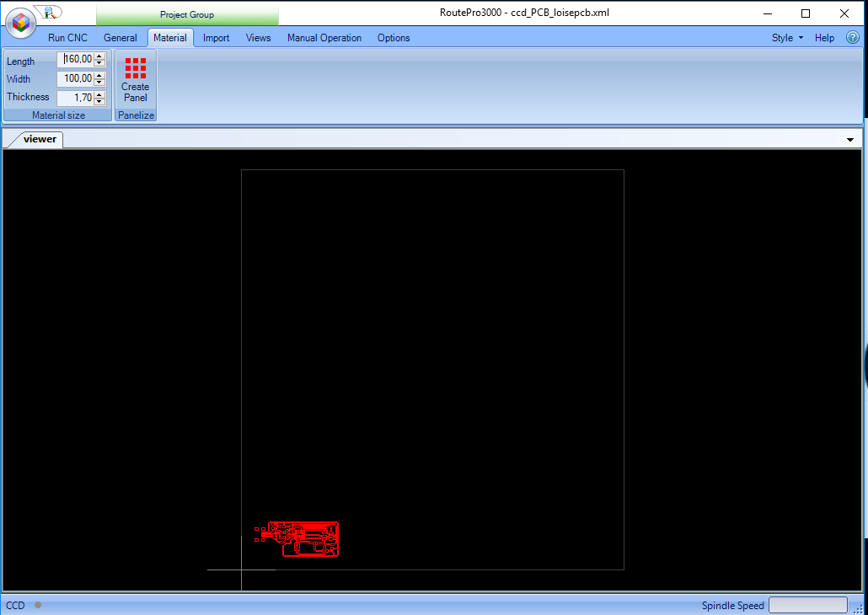The width and height of the screenshot is (868, 615).
Task: Select the Material ribbon tab
Action: point(170,38)
